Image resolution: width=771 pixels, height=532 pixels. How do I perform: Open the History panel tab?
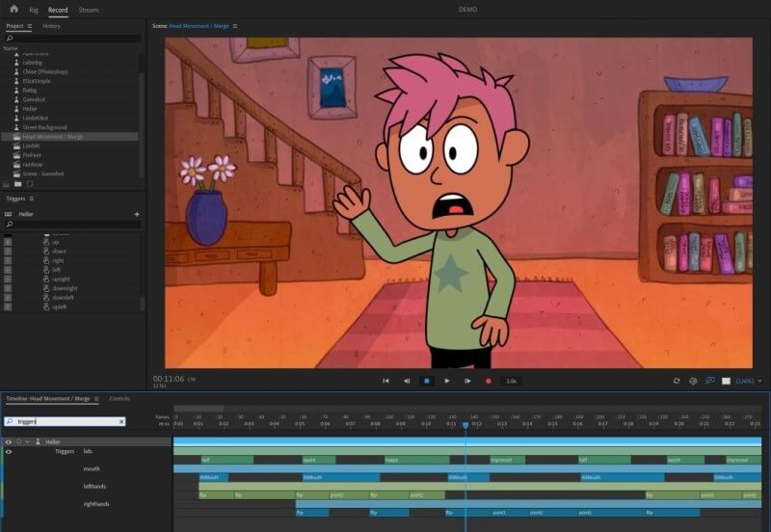click(51, 26)
